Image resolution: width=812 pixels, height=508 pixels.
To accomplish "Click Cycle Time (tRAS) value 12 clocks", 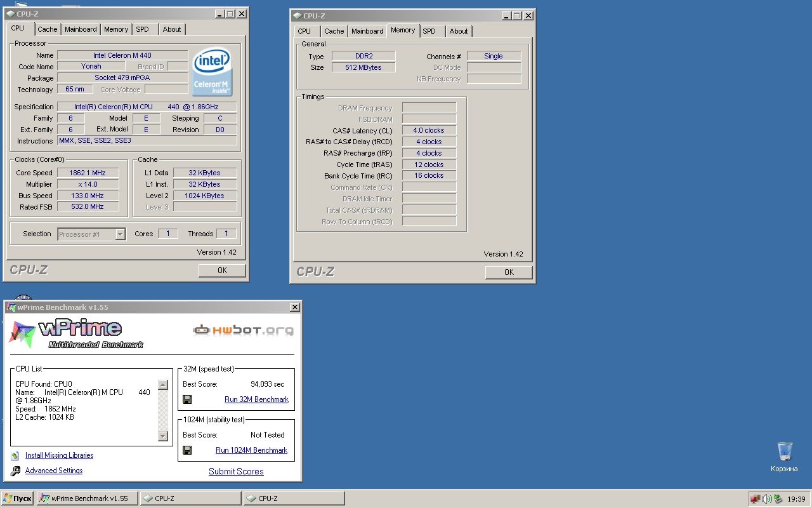I will [429, 164].
